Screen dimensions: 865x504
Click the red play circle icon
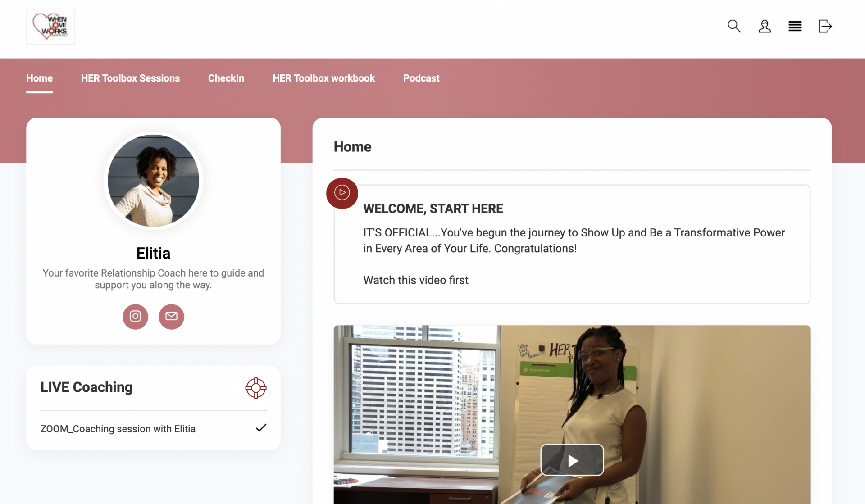(x=342, y=193)
